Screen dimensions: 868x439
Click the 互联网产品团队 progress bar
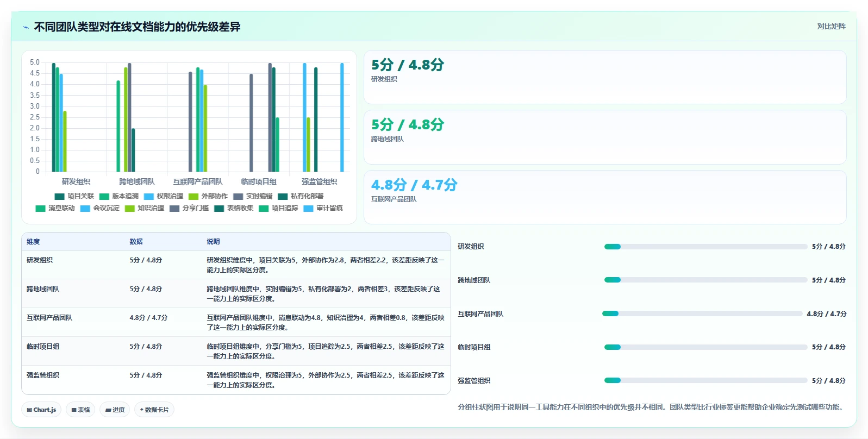pos(702,313)
